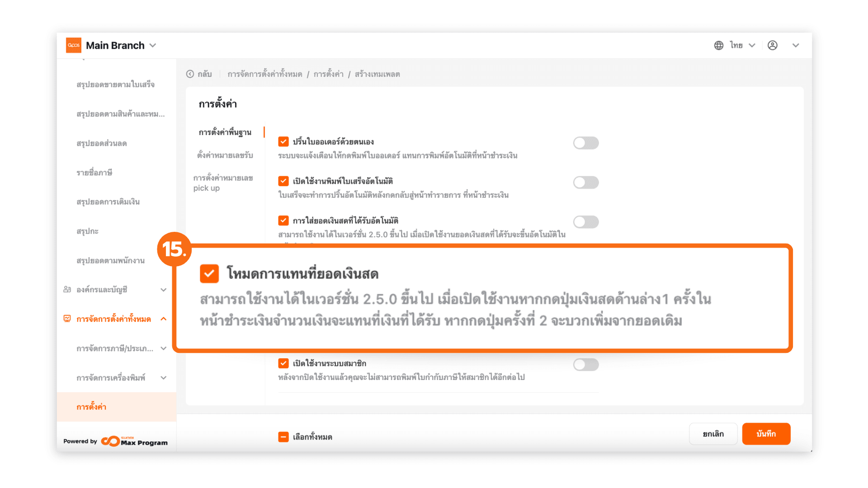Click the ยกเลิก cancel button
The image size is (868, 488).
tap(713, 434)
